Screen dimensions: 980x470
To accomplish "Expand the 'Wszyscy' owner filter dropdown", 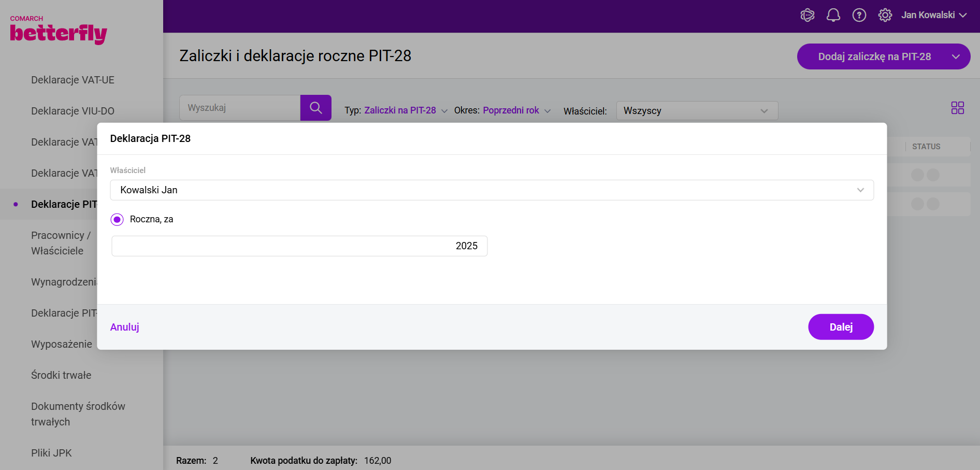I will pos(697,111).
